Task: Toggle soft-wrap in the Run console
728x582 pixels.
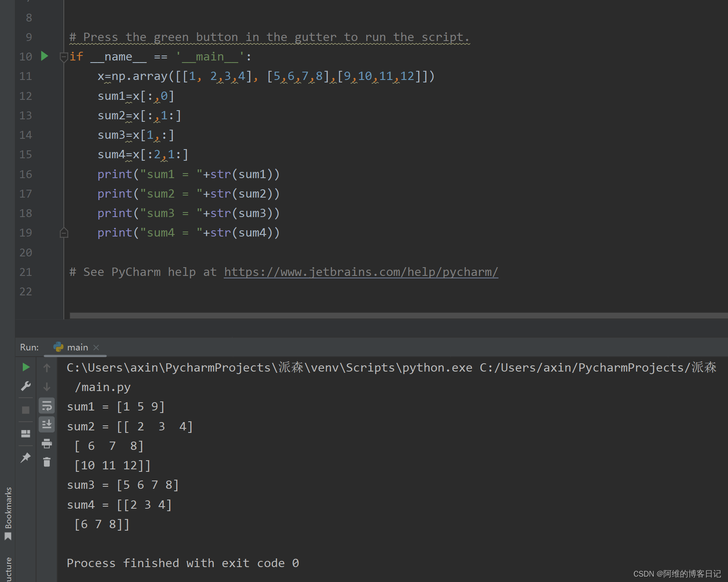Action: click(47, 406)
